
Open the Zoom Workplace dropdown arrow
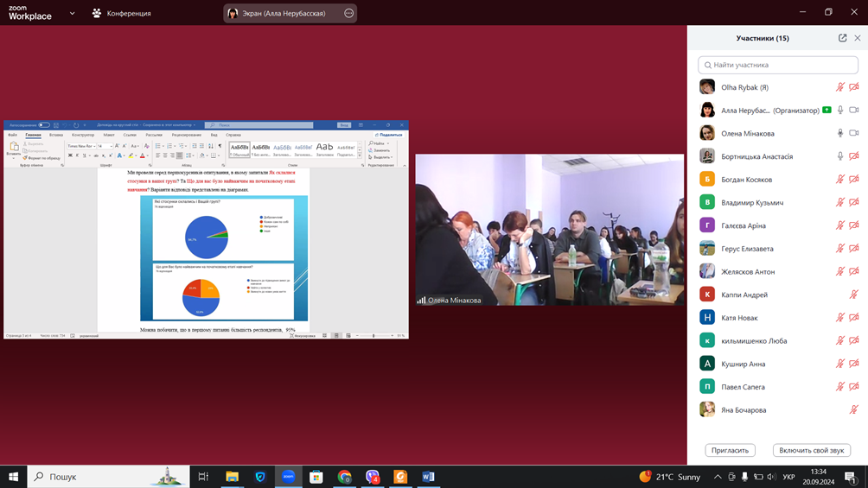click(x=72, y=14)
